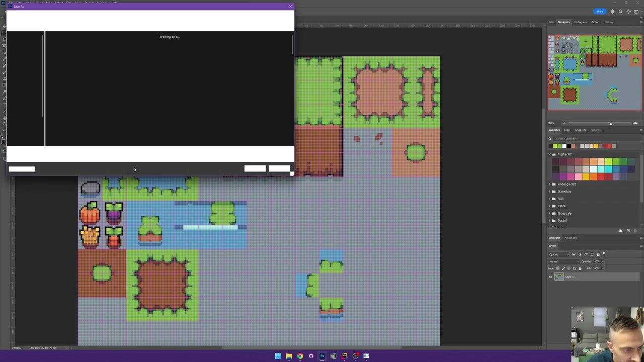Open the workspace switcher icon

[636, 12]
